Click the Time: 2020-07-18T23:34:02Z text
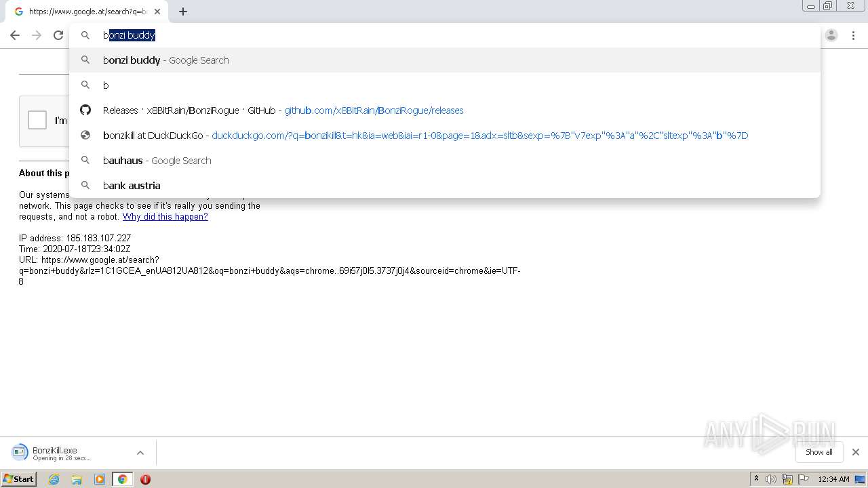Viewport: 868px width, 488px height. (x=75, y=249)
